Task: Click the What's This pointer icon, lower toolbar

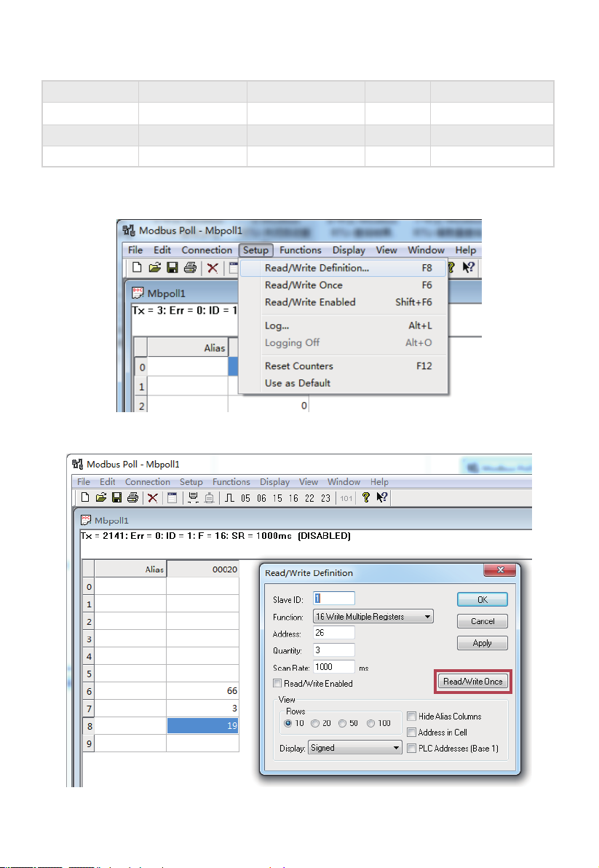Action: [x=381, y=497]
